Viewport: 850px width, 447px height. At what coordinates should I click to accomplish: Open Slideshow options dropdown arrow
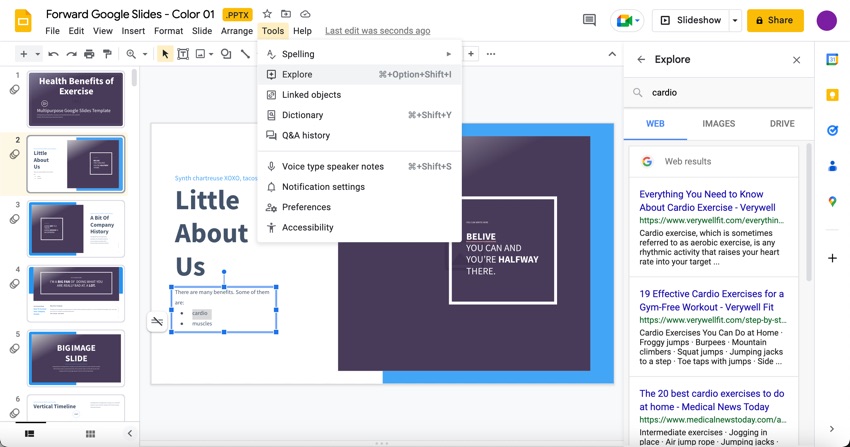click(735, 20)
